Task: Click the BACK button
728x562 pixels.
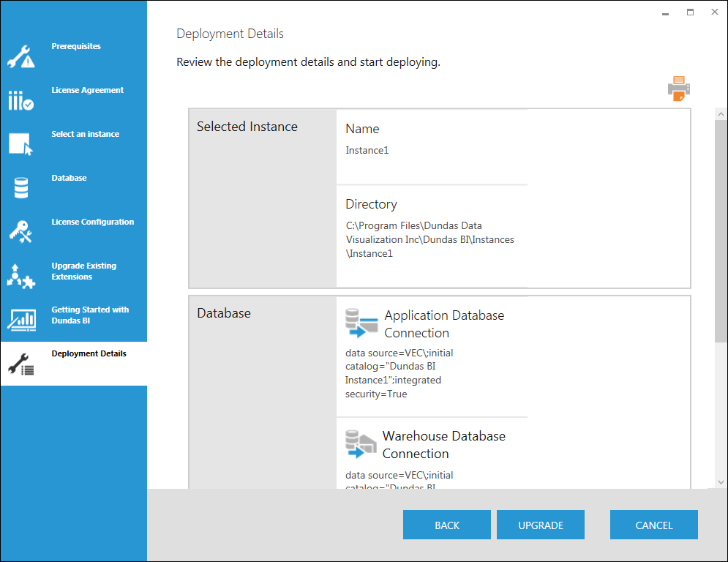Action: [x=446, y=525]
